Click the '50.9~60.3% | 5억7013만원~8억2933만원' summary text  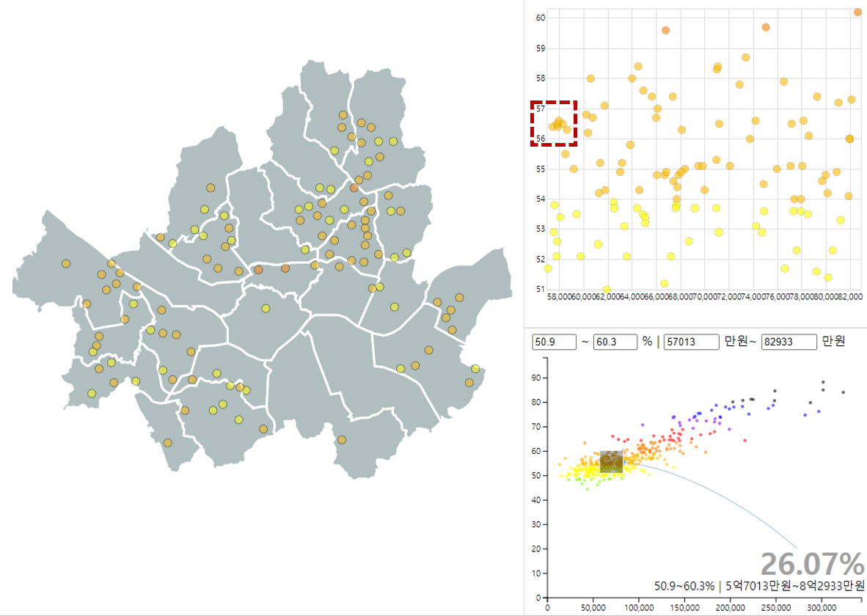pos(759,586)
